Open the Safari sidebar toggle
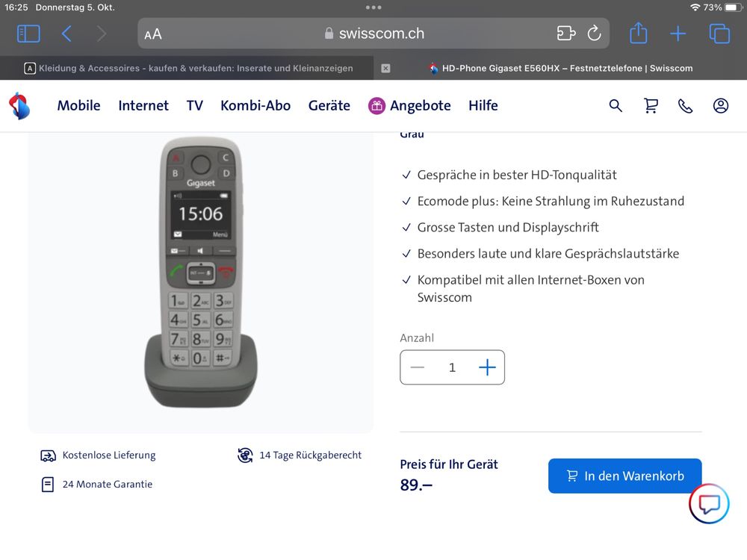Image resolution: width=747 pixels, height=560 pixels. pyautogui.click(x=28, y=33)
